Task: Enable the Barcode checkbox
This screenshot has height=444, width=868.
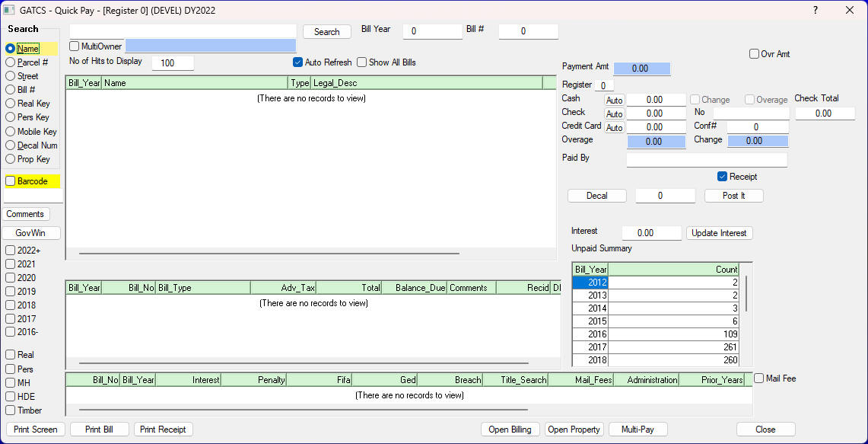Action: point(11,181)
